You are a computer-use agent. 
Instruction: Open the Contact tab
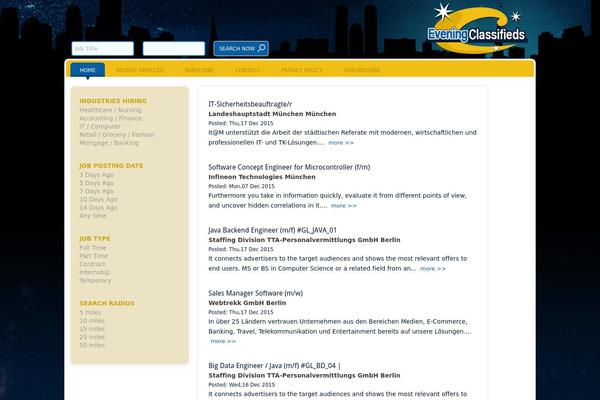pyautogui.click(x=247, y=70)
